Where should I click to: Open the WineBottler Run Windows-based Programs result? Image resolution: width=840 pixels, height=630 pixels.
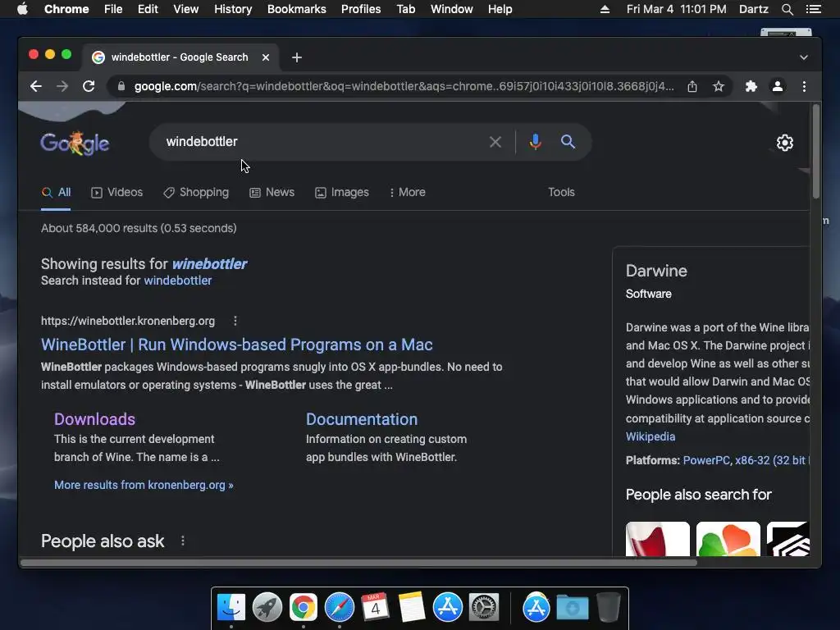[237, 345]
